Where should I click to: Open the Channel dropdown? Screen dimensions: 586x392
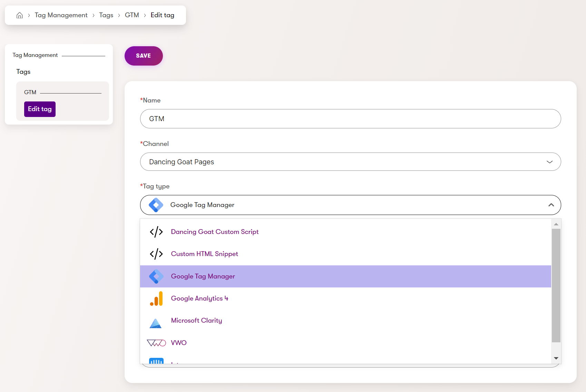click(350, 162)
